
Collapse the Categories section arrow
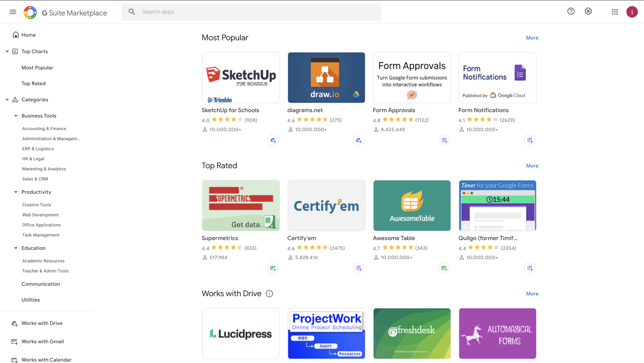click(x=7, y=100)
